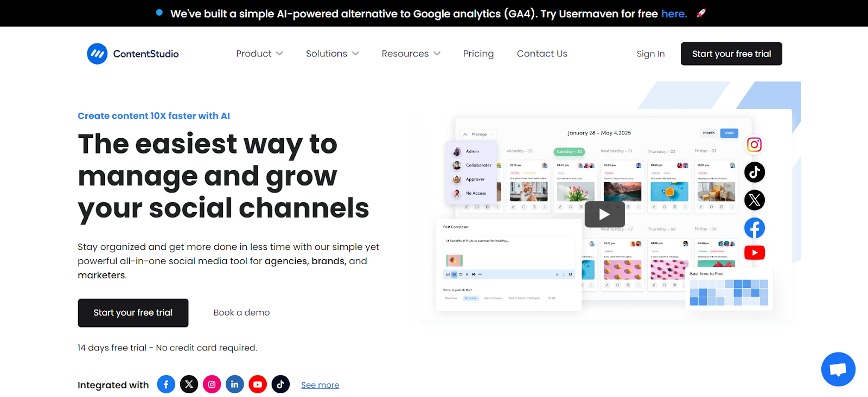Screen dimensions: 868x397
Task: Click the Best time to Post heatmap
Action: (729, 292)
